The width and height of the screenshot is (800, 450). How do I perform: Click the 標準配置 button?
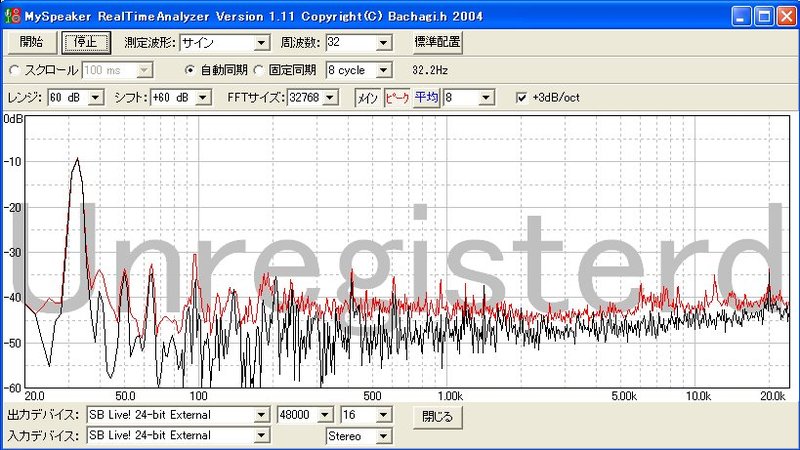point(438,42)
